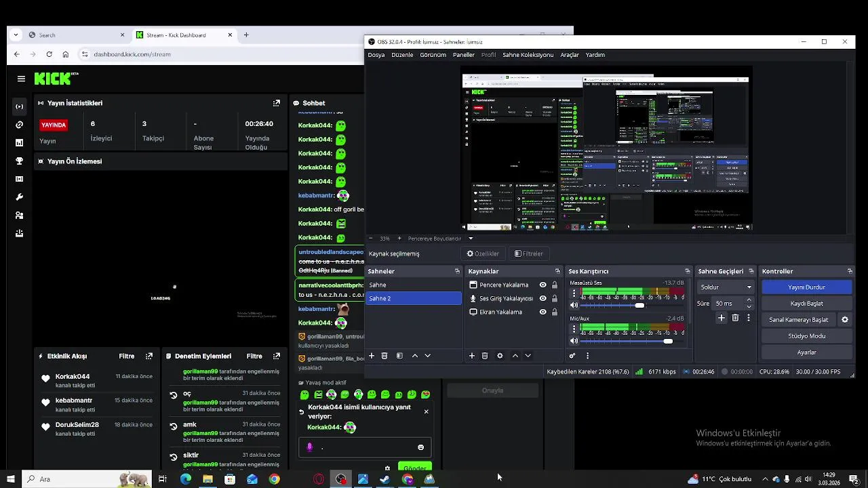Move selected scene down in Sahneler
The width and height of the screenshot is (868, 488).
(427, 356)
